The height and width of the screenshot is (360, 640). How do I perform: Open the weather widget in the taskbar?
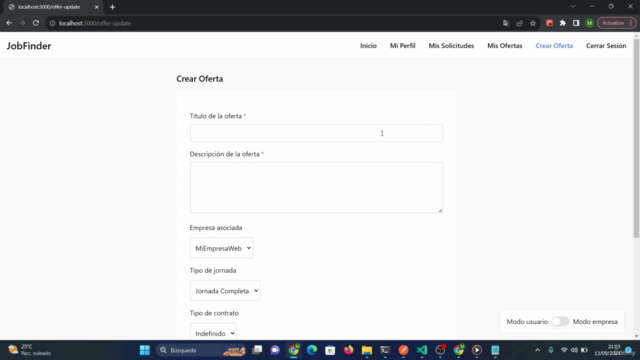(x=30, y=350)
